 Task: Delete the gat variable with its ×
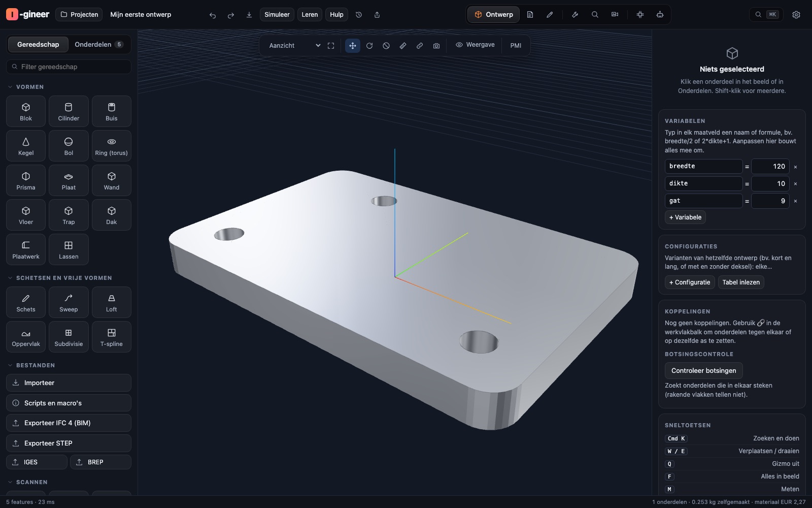point(795,201)
